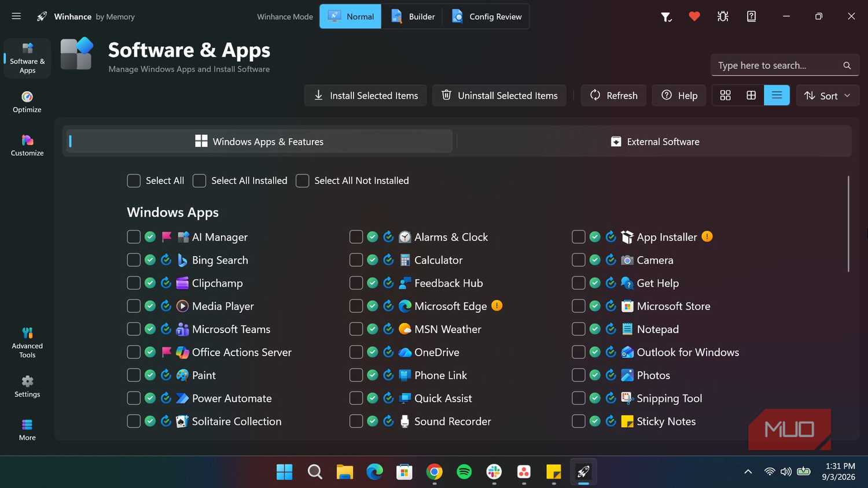Tick the Select All Installed checkbox

(x=199, y=180)
